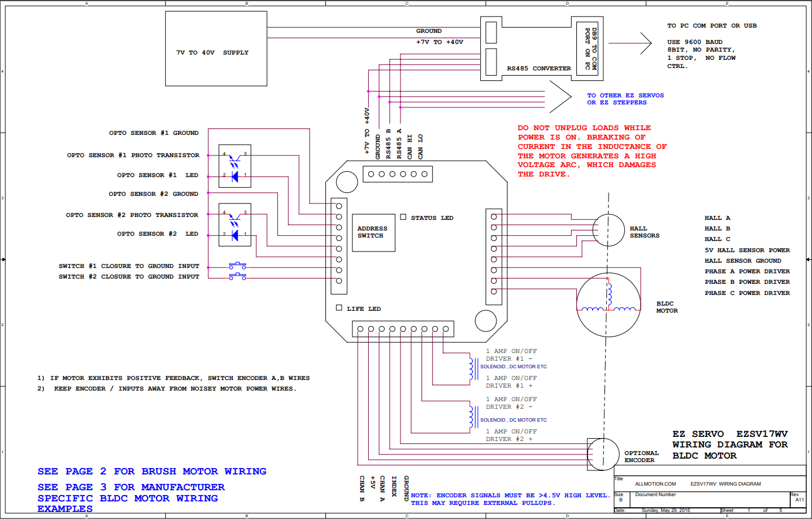Click the positive feedback note number 1
Screen dimensions: 812x519
(x=174, y=378)
